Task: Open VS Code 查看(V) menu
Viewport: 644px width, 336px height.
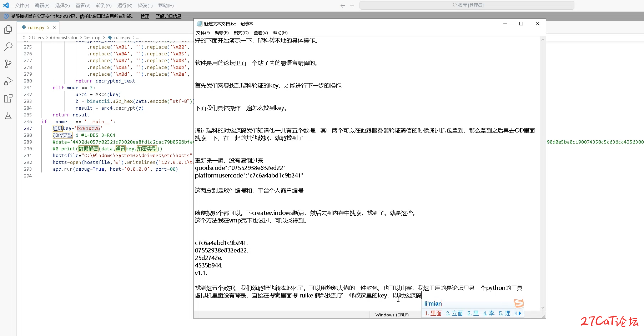Action: (x=83, y=5)
